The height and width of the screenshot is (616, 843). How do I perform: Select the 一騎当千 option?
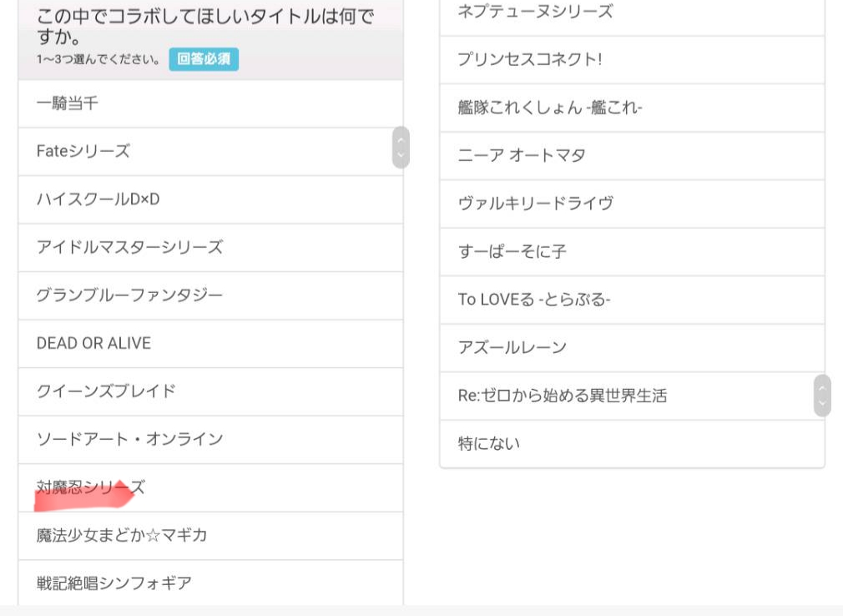pyautogui.click(x=210, y=104)
